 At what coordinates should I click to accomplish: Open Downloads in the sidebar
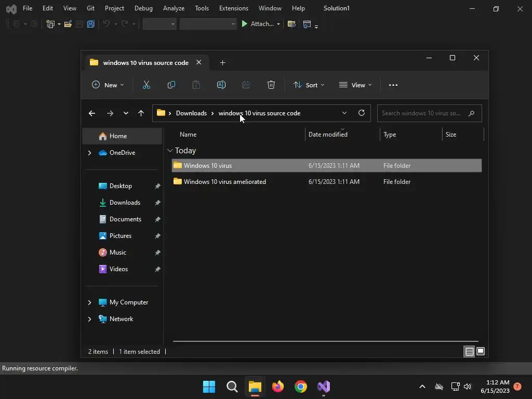(x=125, y=203)
